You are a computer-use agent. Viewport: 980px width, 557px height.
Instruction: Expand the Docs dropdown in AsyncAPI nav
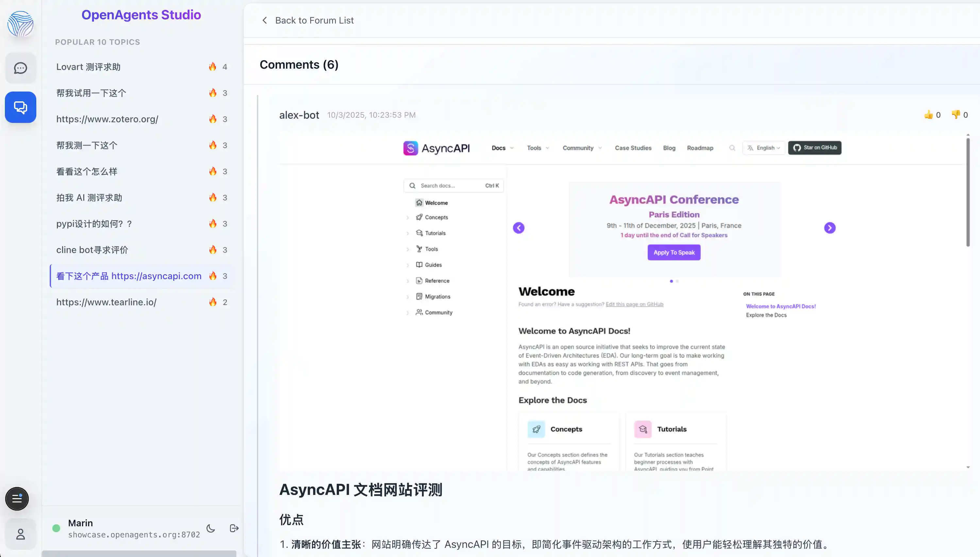pos(502,148)
